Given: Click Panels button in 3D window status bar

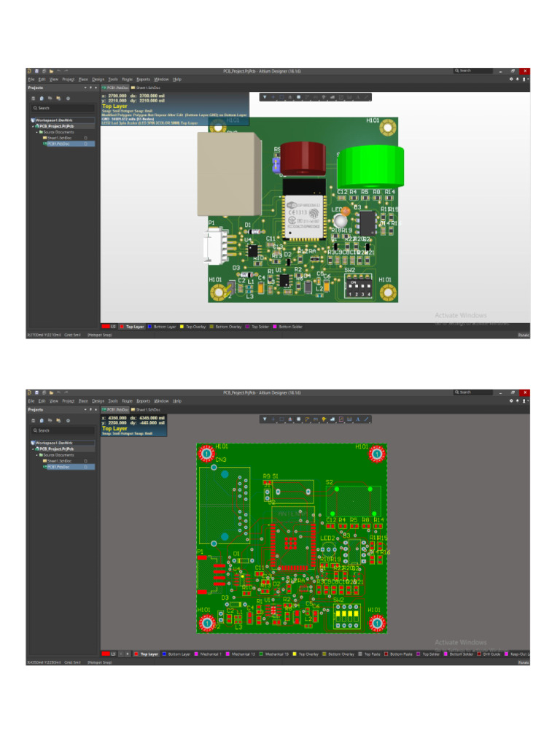Looking at the screenshot, I should 524,336.
